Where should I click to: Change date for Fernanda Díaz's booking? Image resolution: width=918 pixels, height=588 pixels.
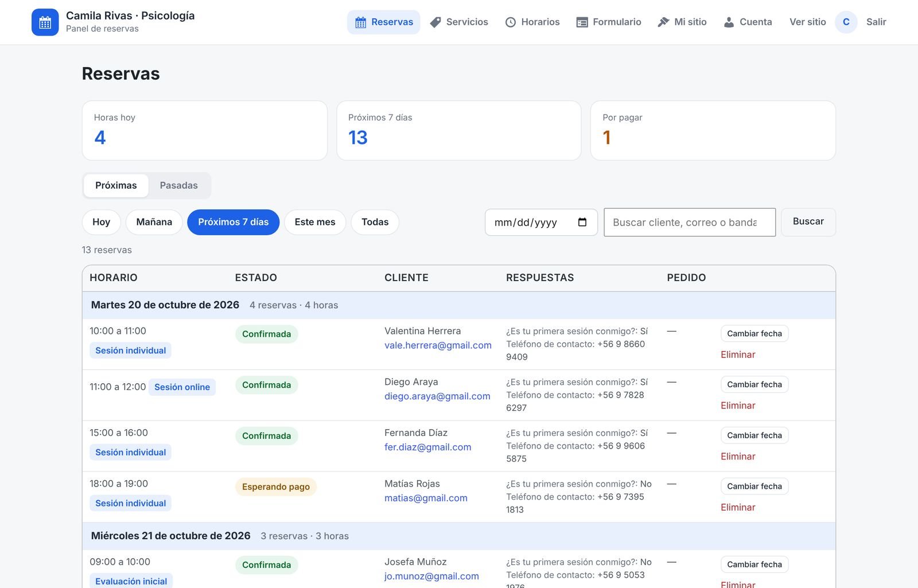click(754, 435)
